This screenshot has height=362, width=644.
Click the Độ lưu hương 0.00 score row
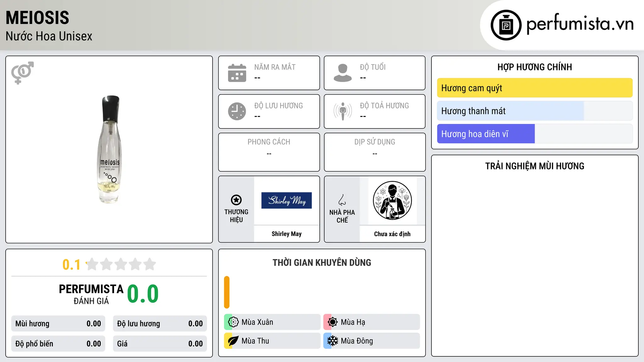[x=160, y=324]
